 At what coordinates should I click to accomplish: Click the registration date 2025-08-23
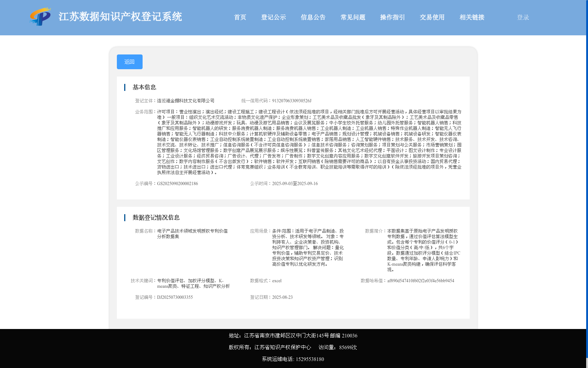point(282,297)
